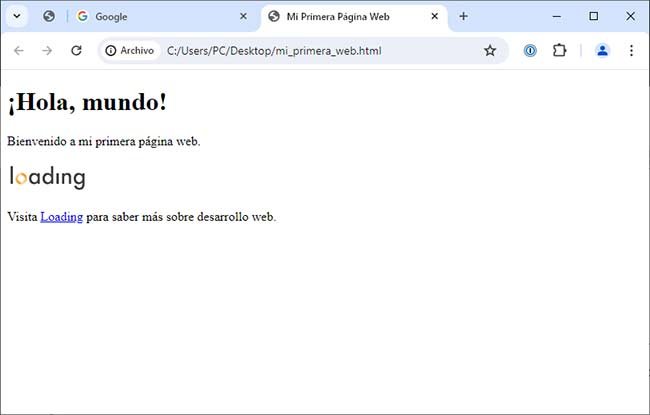Follow the blue Loading hyperlink
Image resolution: width=650 pixels, height=415 pixels.
point(61,217)
